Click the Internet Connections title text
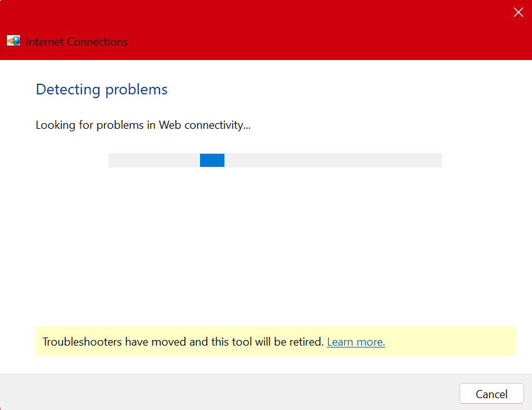Image resolution: width=532 pixels, height=410 pixels. pos(76,42)
